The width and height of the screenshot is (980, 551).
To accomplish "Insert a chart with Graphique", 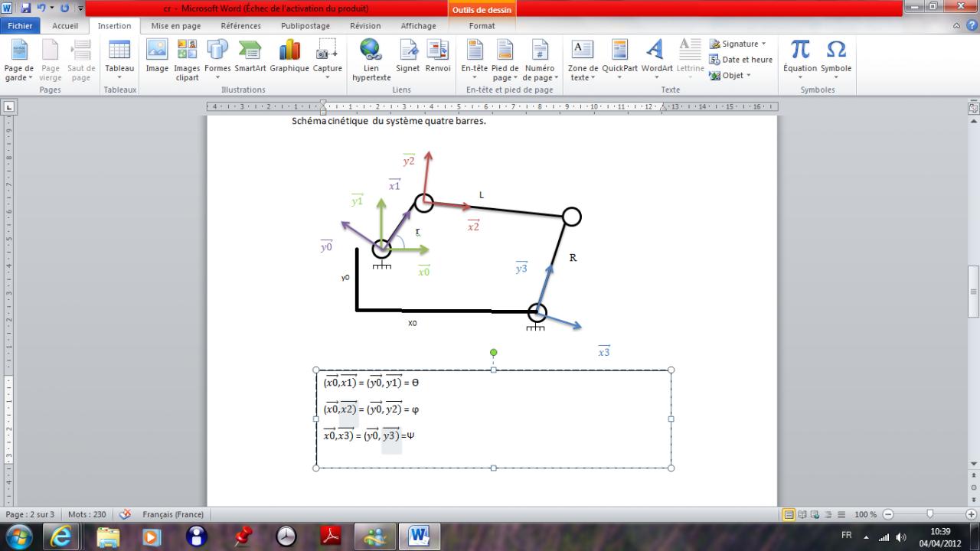I will click(x=289, y=57).
